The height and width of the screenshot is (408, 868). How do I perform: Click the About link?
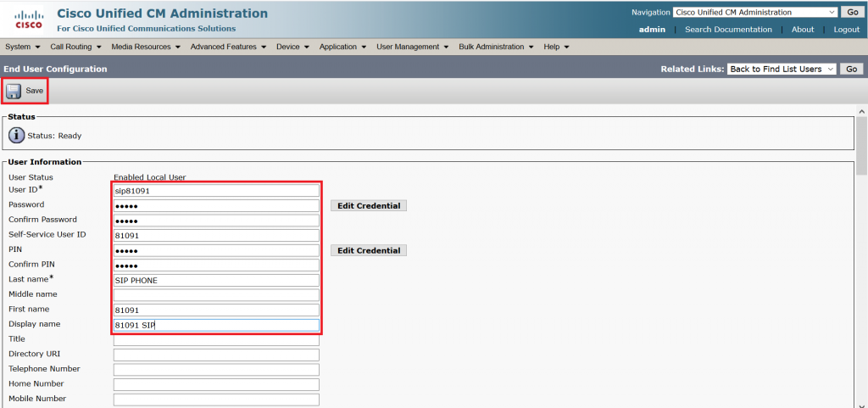(x=803, y=30)
